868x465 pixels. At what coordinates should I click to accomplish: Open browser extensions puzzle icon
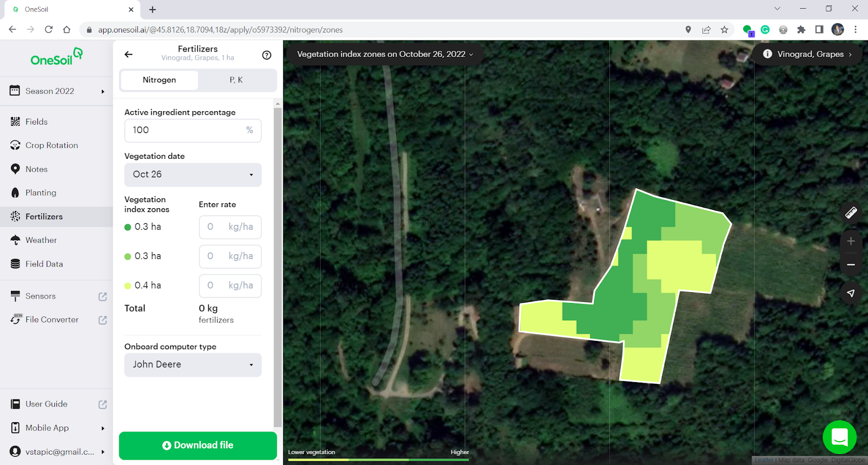[x=801, y=30]
